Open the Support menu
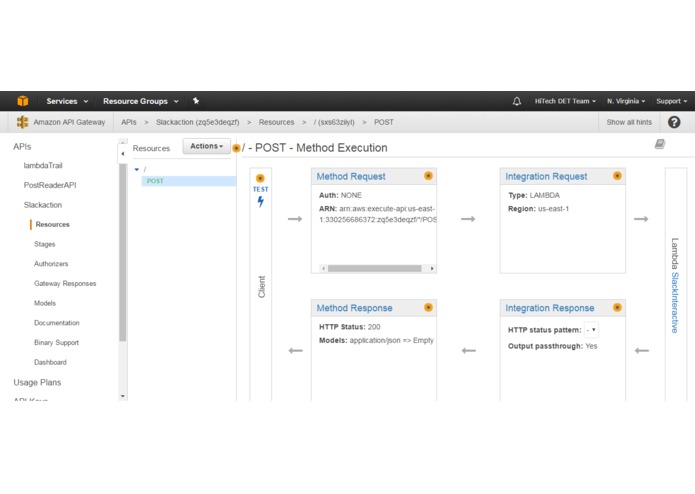The height and width of the screenshot is (494, 695). click(672, 101)
